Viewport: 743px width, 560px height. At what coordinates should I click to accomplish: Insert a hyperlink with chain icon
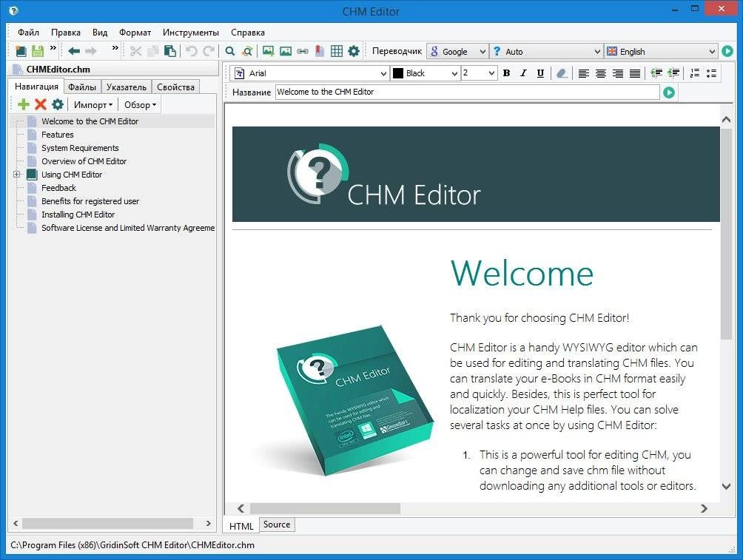click(x=303, y=51)
